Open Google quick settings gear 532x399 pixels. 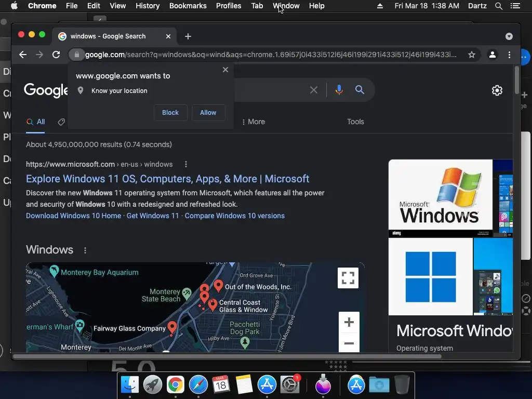[497, 90]
